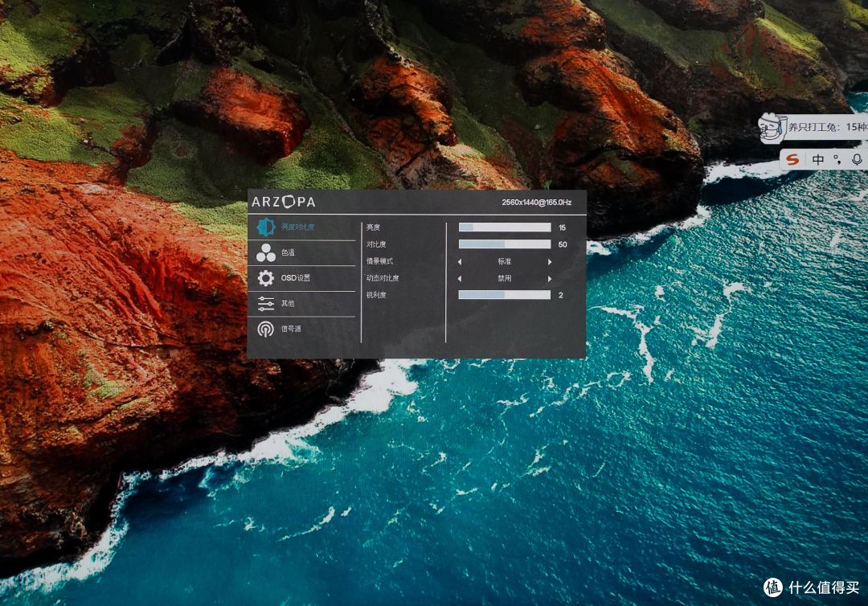Toggle the punctuation mode on the input bar

(837, 159)
